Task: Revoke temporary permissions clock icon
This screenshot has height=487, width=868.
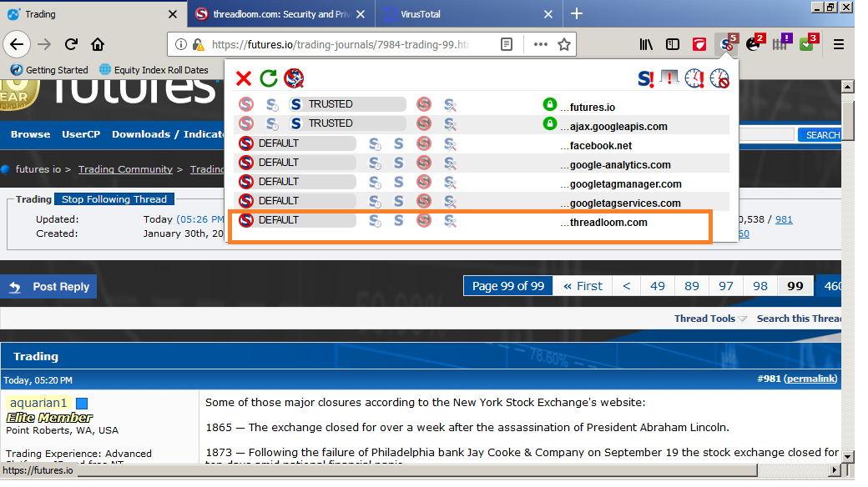Action: point(719,78)
